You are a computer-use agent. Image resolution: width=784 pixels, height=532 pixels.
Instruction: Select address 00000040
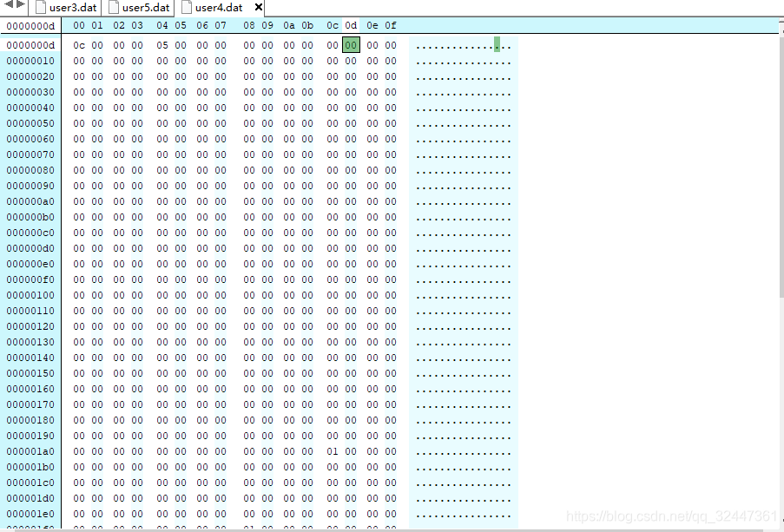point(30,108)
